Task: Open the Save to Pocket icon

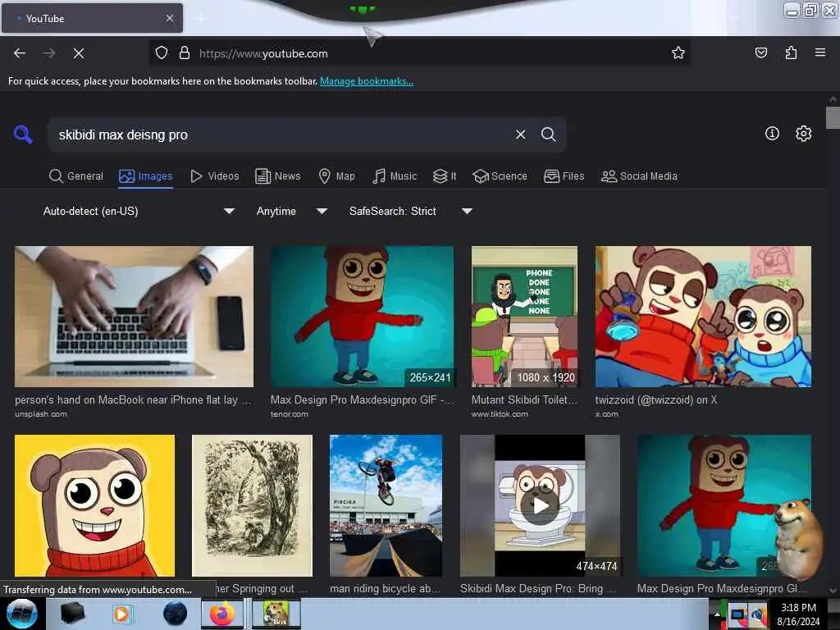Action: (x=760, y=53)
